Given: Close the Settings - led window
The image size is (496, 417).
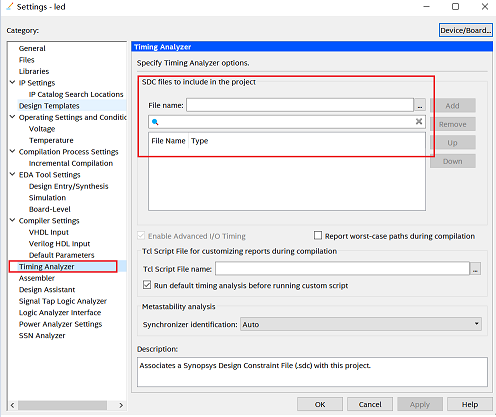Looking at the screenshot, I should (x=485, y=6).
